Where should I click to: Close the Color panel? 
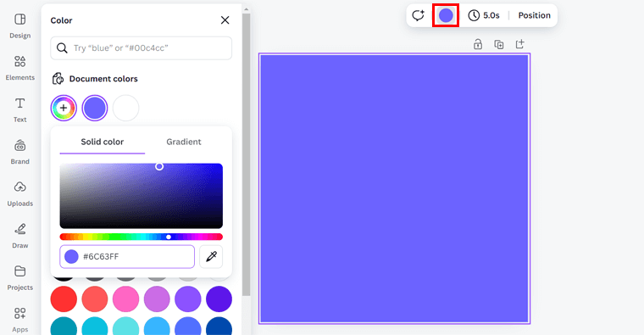(x=225, y=20)
